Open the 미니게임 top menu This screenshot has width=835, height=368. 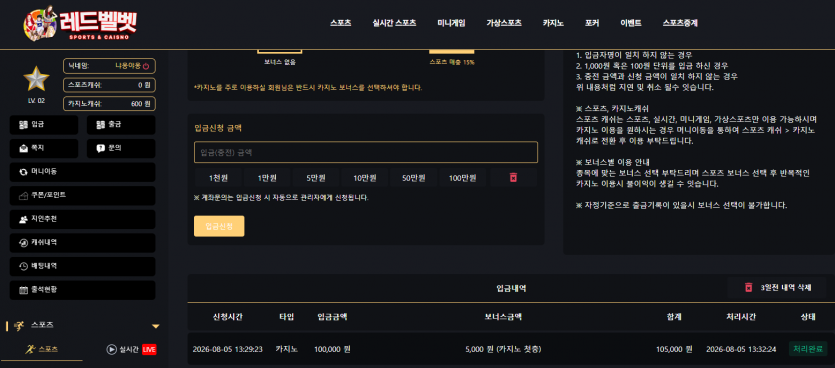pyautogui.click(x=451, y=23)
